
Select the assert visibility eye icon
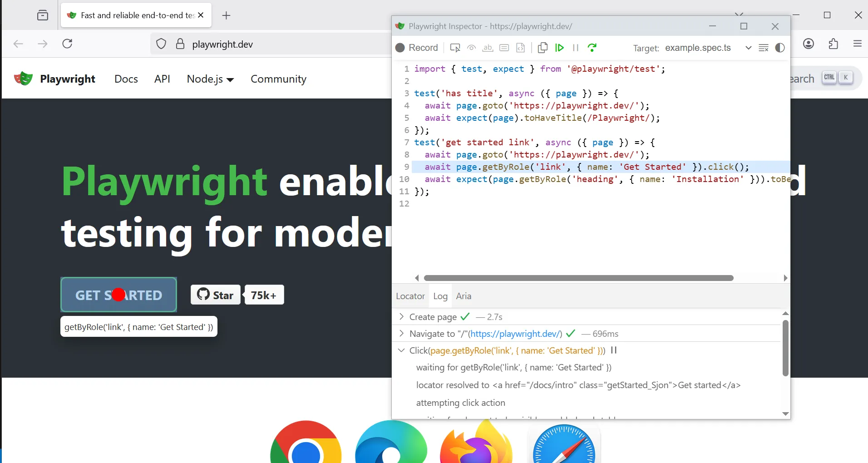pyautogui.click(x=472, y=48)
